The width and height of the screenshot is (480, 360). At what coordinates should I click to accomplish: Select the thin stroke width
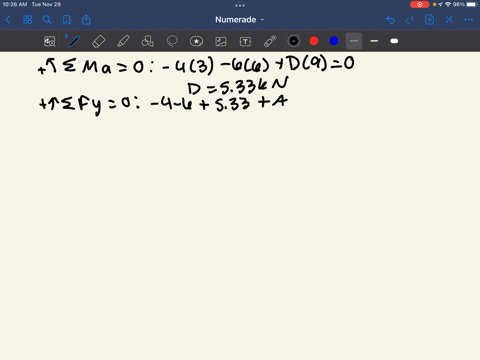354,41
